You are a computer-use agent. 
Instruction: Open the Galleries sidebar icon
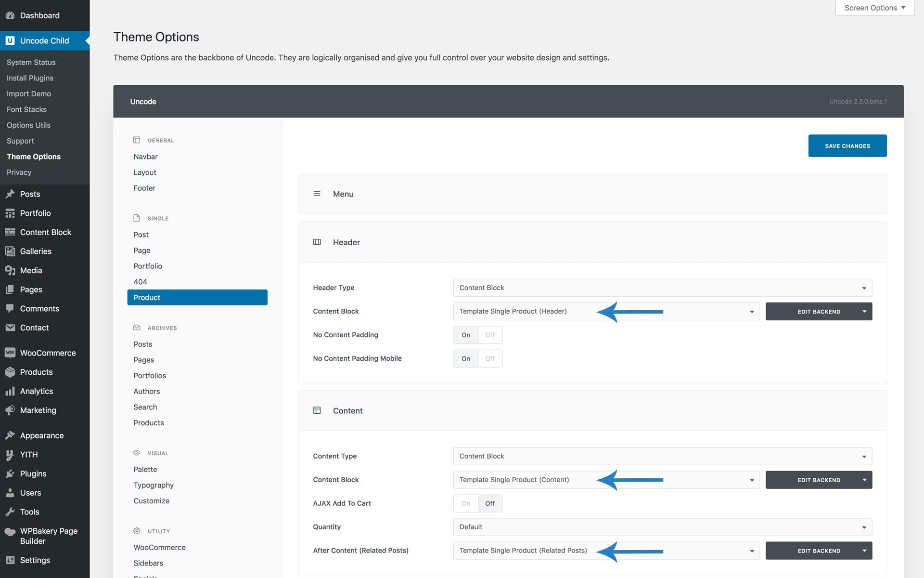coord(10,251)
